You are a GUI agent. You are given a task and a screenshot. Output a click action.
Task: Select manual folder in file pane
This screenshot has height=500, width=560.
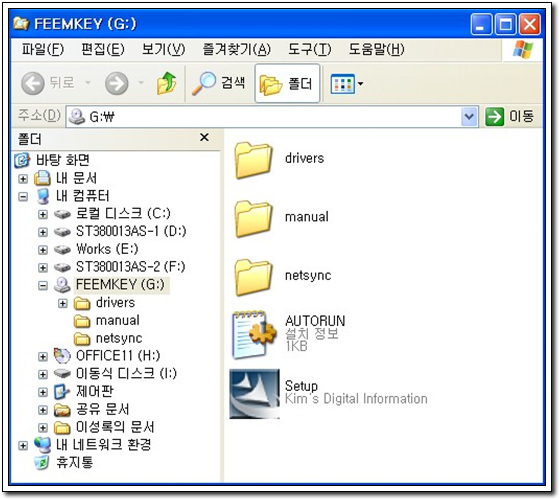click(x=253, y=219)
